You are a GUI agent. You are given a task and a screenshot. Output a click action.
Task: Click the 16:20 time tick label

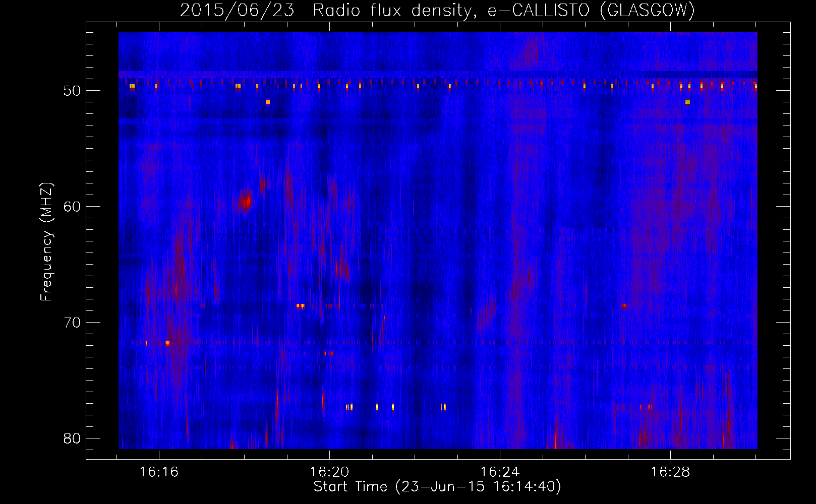click(x=329, y=472)
